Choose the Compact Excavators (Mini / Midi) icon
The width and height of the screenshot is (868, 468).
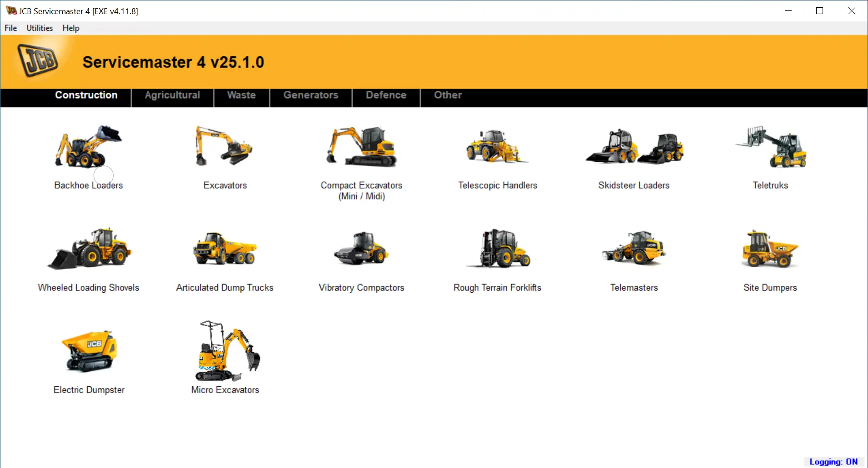[x=361, y=147]
